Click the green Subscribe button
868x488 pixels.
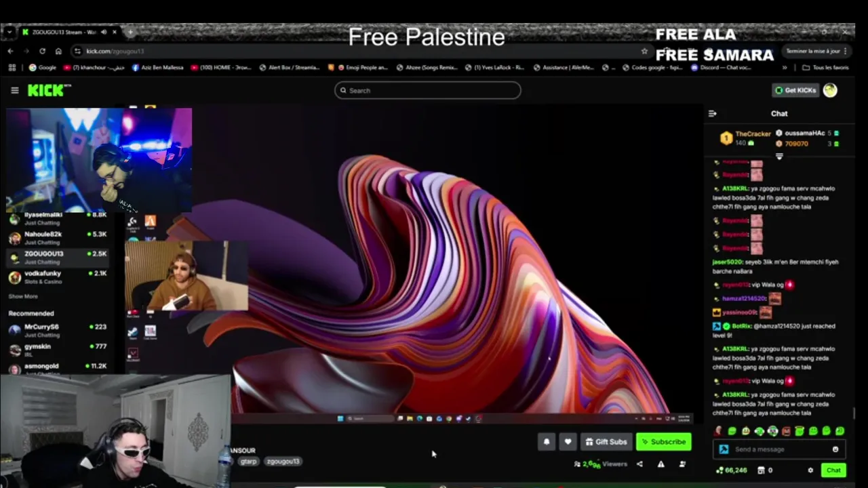[664, 442]
